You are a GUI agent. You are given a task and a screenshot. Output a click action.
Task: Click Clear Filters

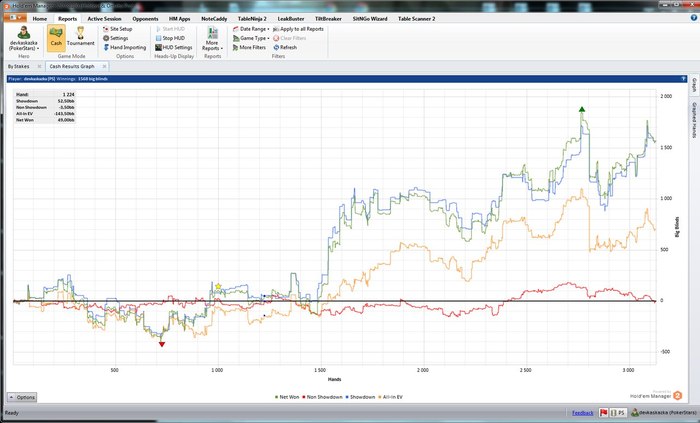[289, 38]
